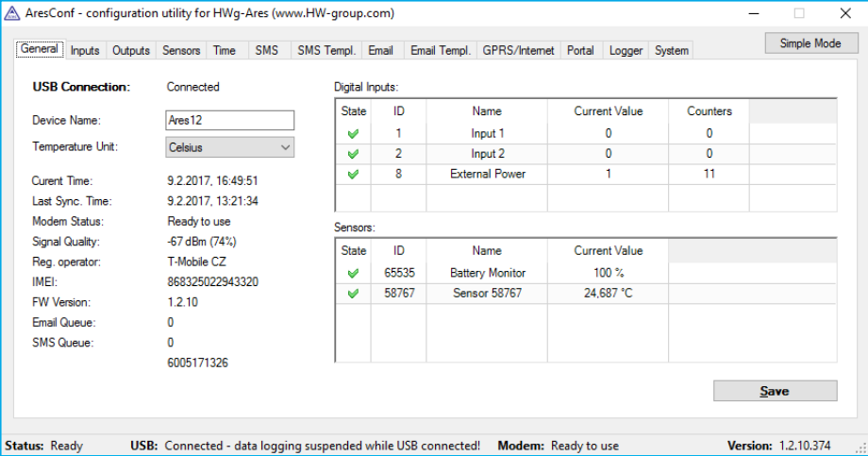Click green check icon for External Power
This screenshot has height=456, width=868.
pos(353,174)
